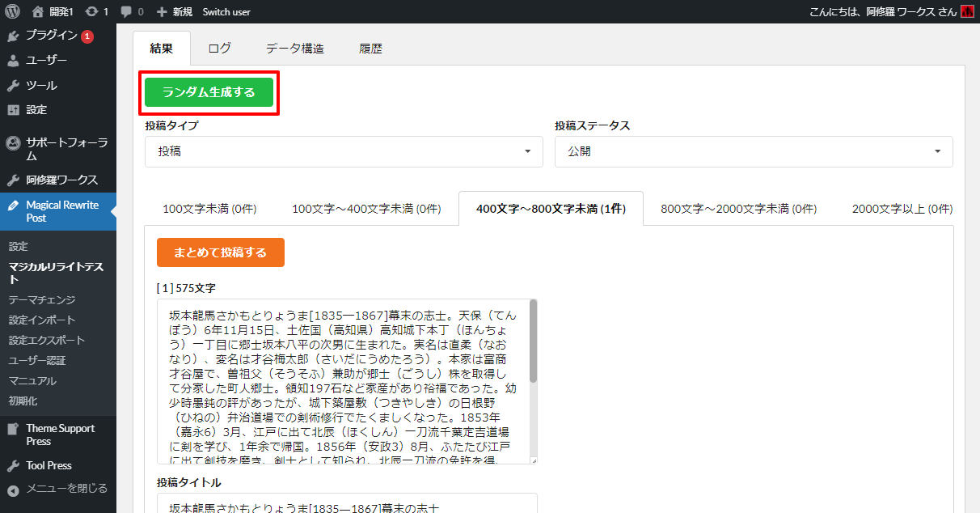
Task: Switch to the ログ tab
Action: pos(219,49)
